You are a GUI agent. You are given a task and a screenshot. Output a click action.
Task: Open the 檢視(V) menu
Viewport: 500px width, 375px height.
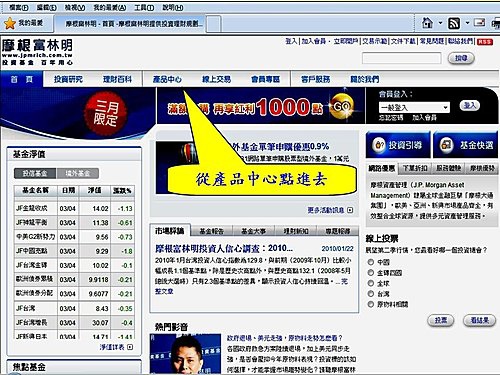pyautogui.click(x=75, y=7)
